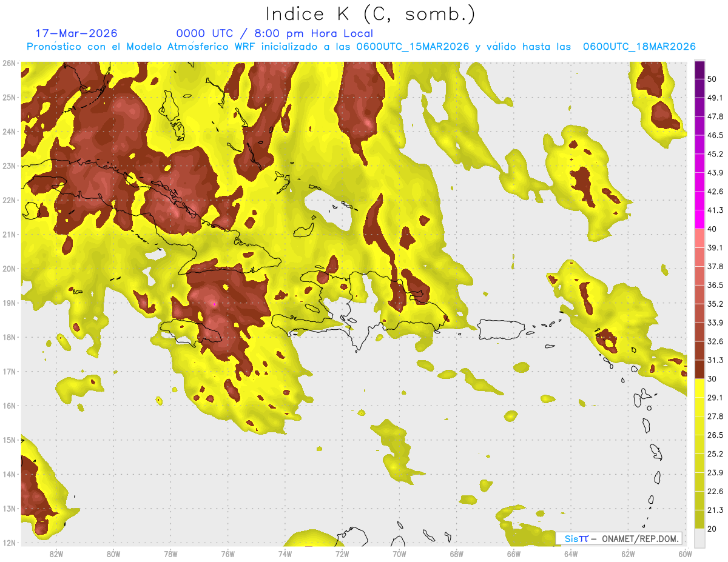728x562 pixels.
Task: Click the magenta colorbar segment between 40 and 41.3
Action: pos(699,219)
